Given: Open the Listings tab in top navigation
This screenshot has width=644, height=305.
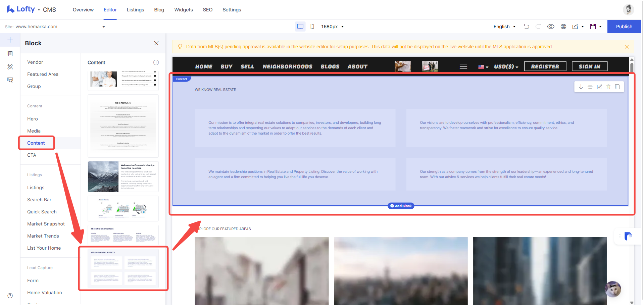Looking at the screenshot, I should tap(136, 10).
